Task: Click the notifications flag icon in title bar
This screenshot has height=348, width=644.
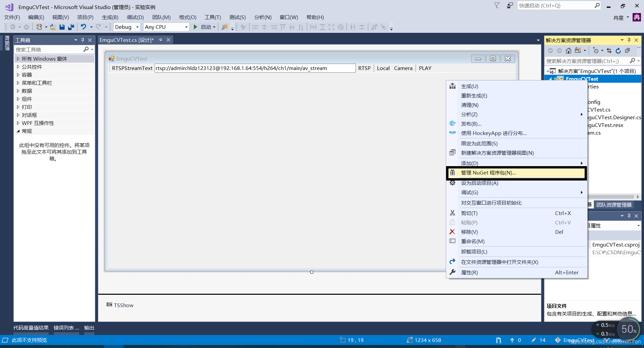Action: pyautogui.click(x=497, y=5)
